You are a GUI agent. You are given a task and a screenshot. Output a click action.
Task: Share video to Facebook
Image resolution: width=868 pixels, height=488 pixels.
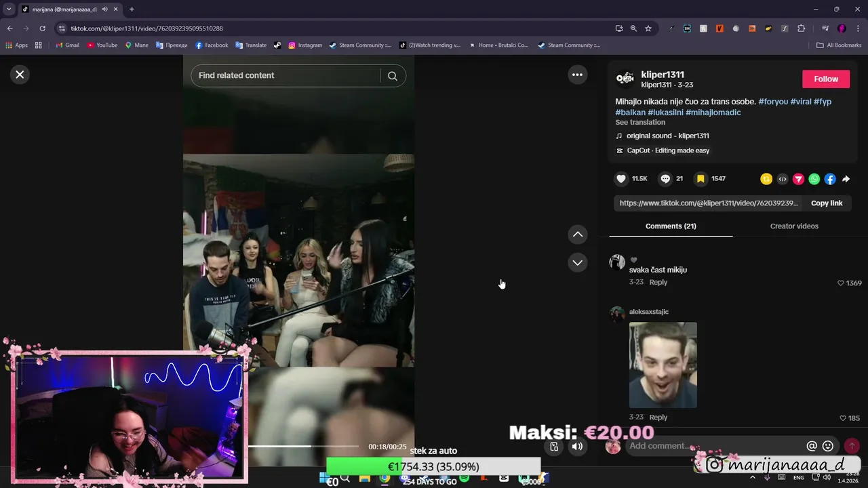(x=830, y=179)
